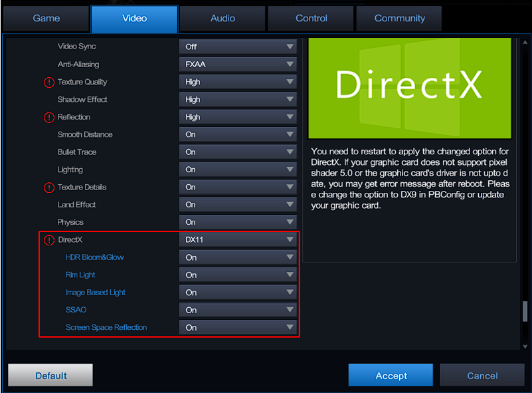Click the warning icon next to DirectX
Viewport: 532px width, 393px height.
[x=48, y=240]
